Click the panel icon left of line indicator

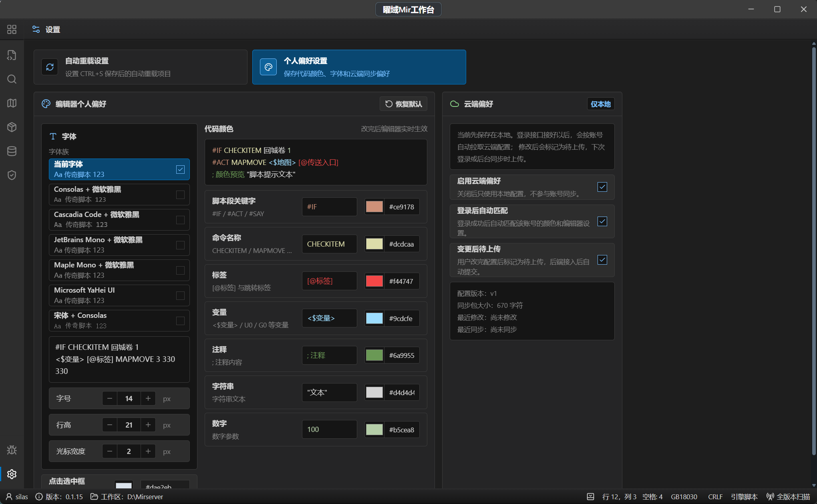tap(590, 497)
